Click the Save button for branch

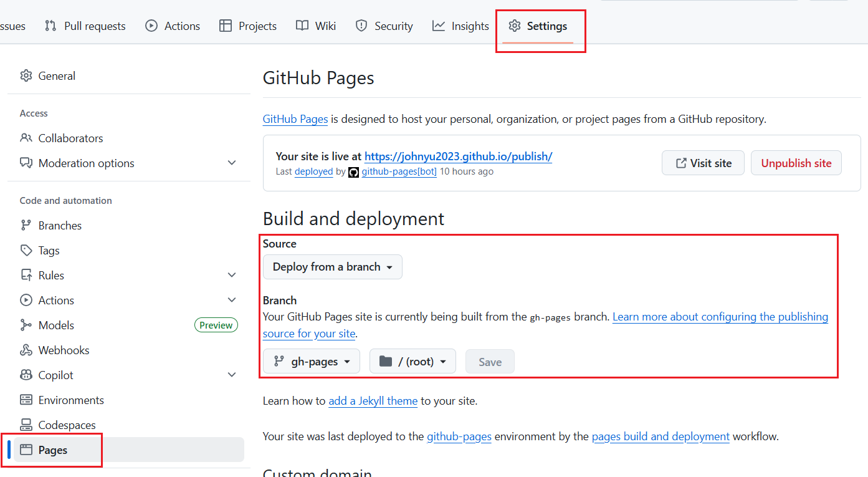coord(490,362)
